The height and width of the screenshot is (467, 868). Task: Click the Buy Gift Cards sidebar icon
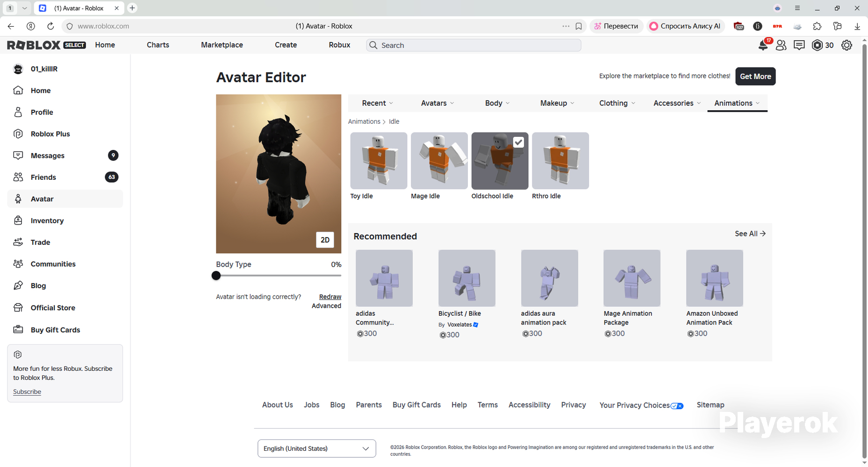point(18,329)
